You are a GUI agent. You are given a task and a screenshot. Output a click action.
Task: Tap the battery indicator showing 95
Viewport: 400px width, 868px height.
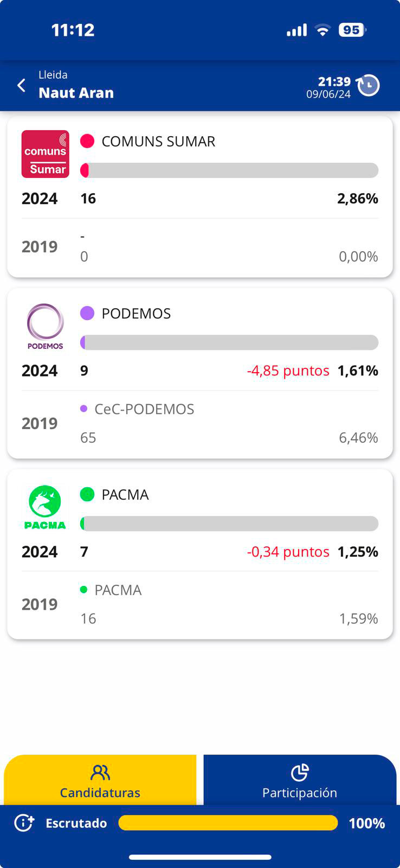click(x=352, y=30)
